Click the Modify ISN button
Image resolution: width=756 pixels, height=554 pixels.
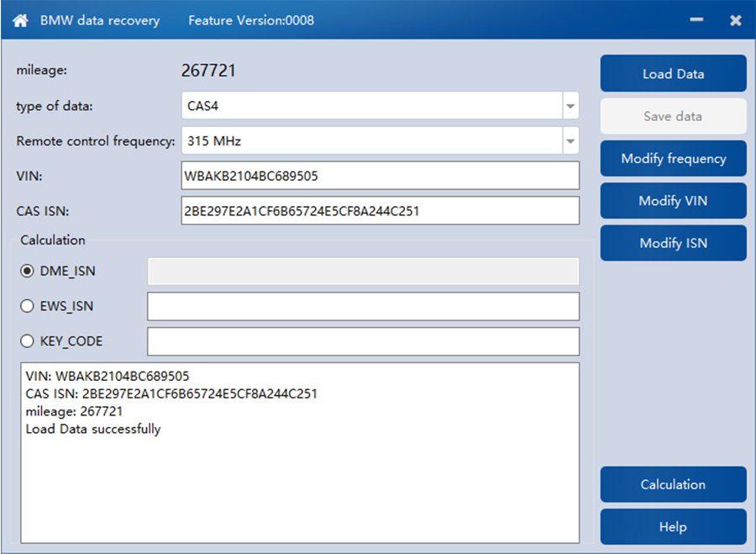(673, 243)
